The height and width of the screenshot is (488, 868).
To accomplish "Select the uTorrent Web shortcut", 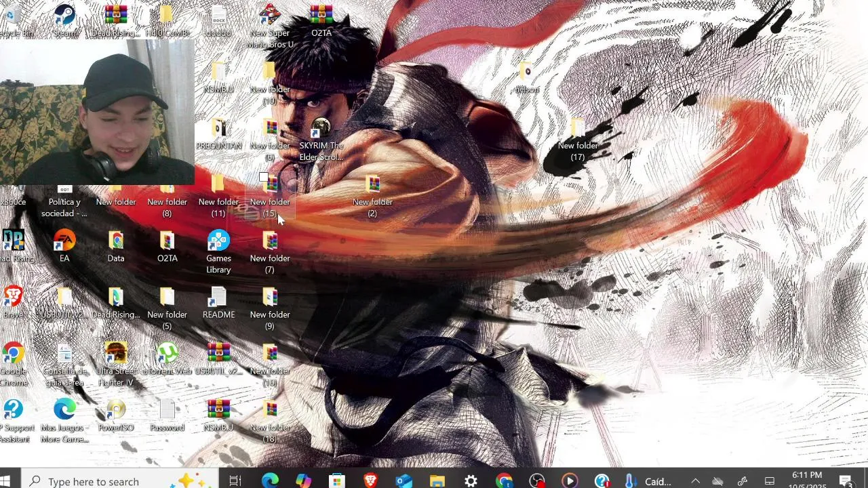I will click(x=167, y=359).
